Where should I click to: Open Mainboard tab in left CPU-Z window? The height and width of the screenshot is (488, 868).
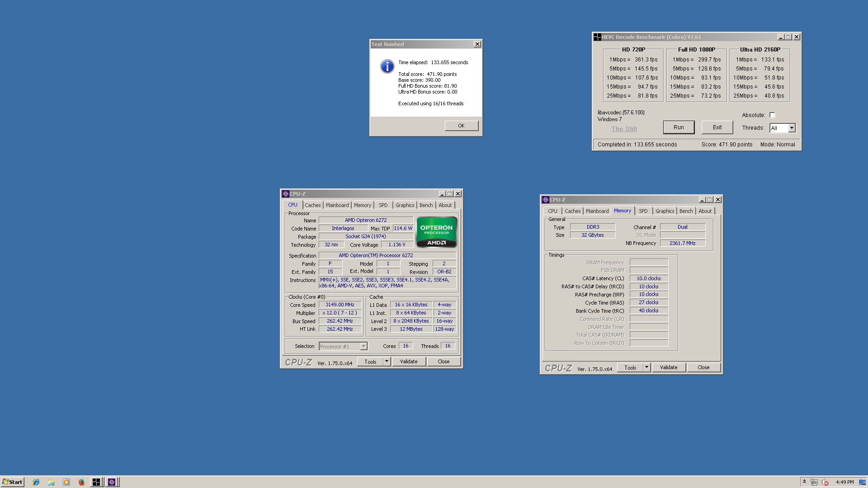[x=337, y=205]
